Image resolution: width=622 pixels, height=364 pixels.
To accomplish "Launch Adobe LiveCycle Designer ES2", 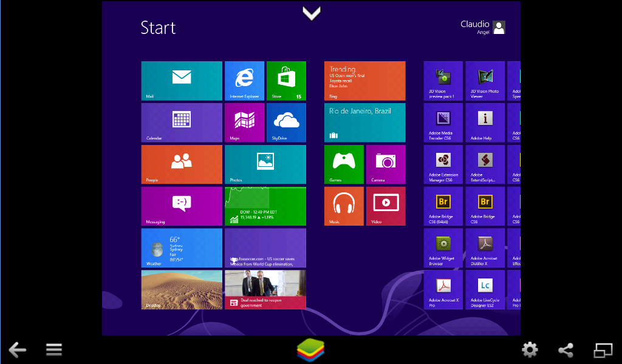I will coord(485,290).
